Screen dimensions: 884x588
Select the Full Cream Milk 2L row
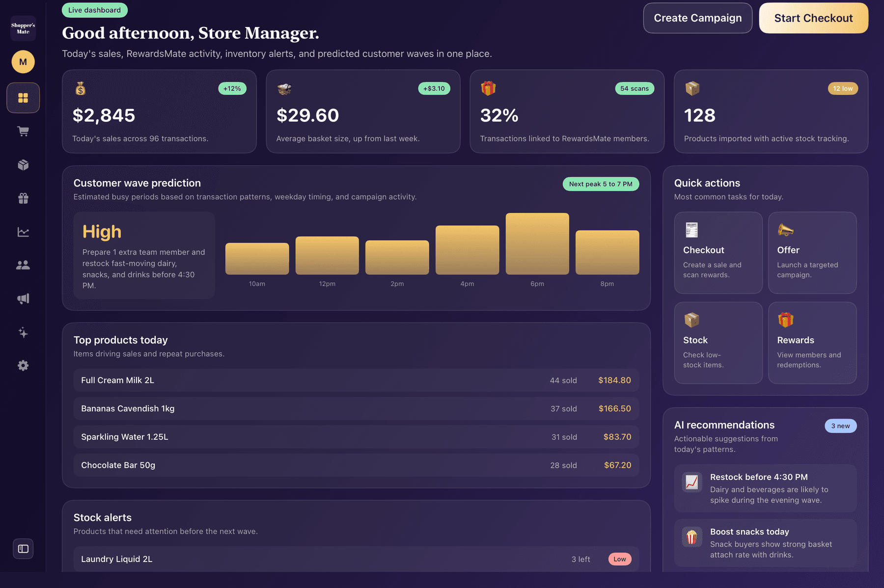tap(356, 380)
